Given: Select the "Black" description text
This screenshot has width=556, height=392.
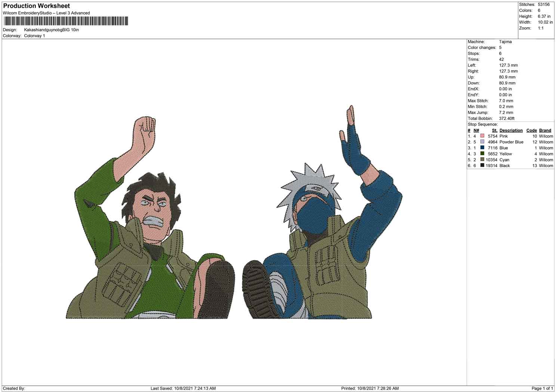Looking at the screenshot, I should pos(504,166).
